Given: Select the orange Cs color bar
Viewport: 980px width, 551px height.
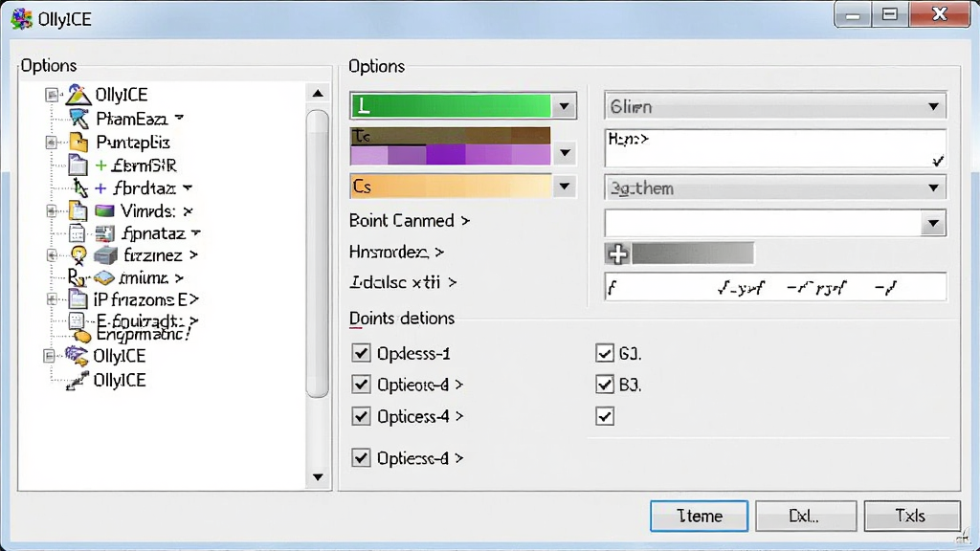Looking at the screenshot, I should [451, 187].
